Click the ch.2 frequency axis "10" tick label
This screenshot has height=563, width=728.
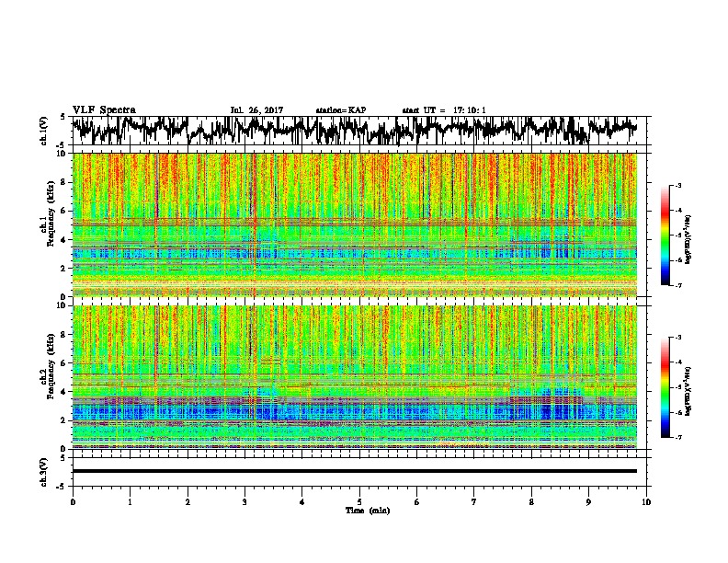pos(61,305)
